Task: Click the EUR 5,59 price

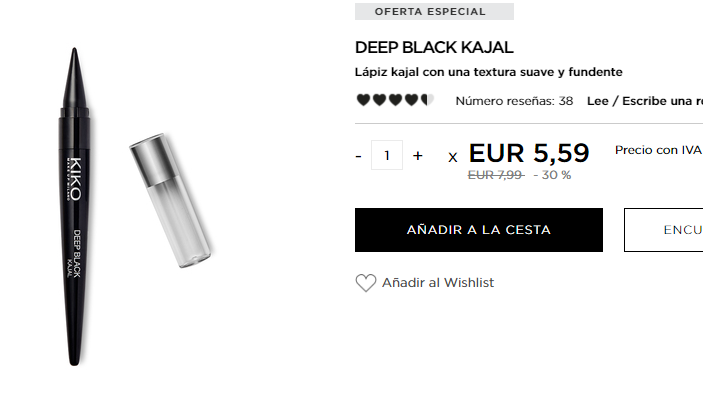Action: tap(529, 153)
